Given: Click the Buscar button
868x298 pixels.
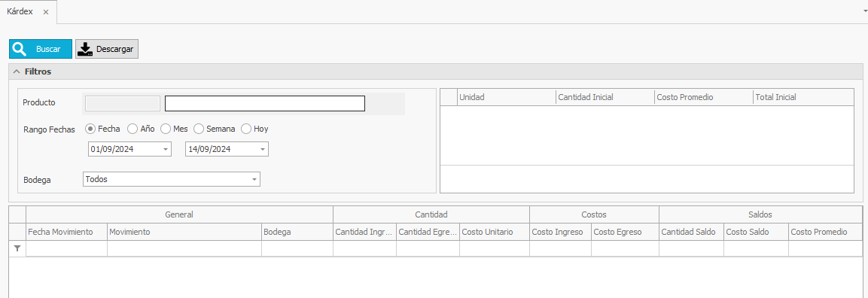Looking at the screenshot, I should tap(41, 49).
